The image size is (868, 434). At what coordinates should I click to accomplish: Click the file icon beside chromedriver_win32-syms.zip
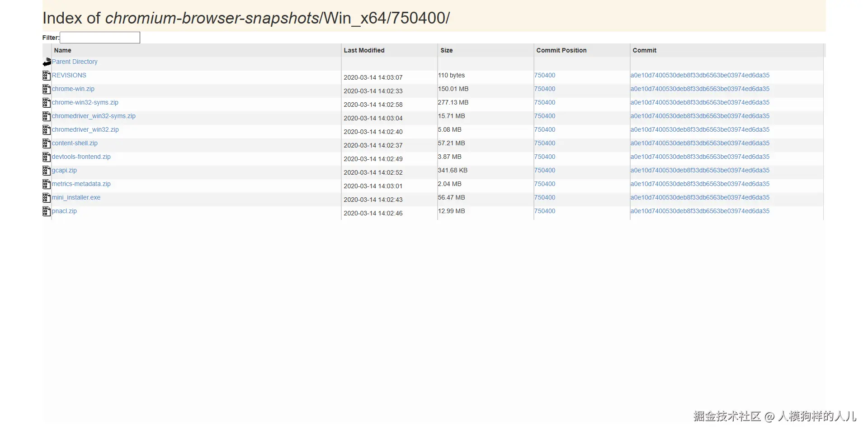point(46,116)
